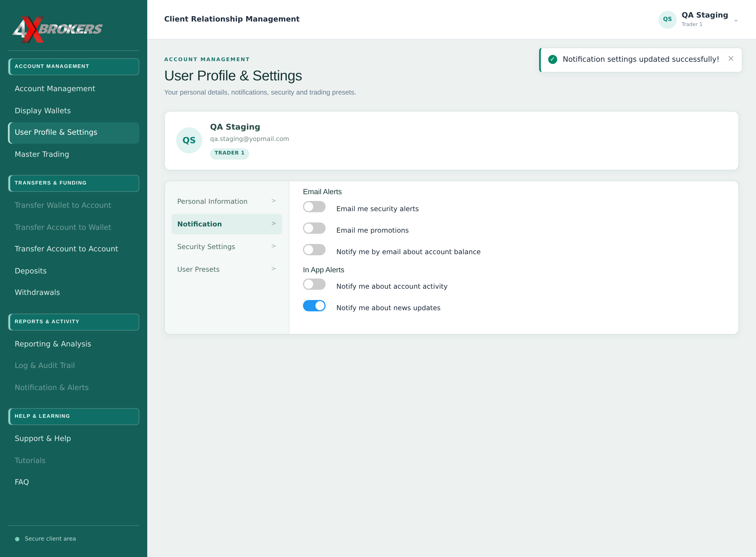Open the Withdrawals page

click(x=74, y=292)
